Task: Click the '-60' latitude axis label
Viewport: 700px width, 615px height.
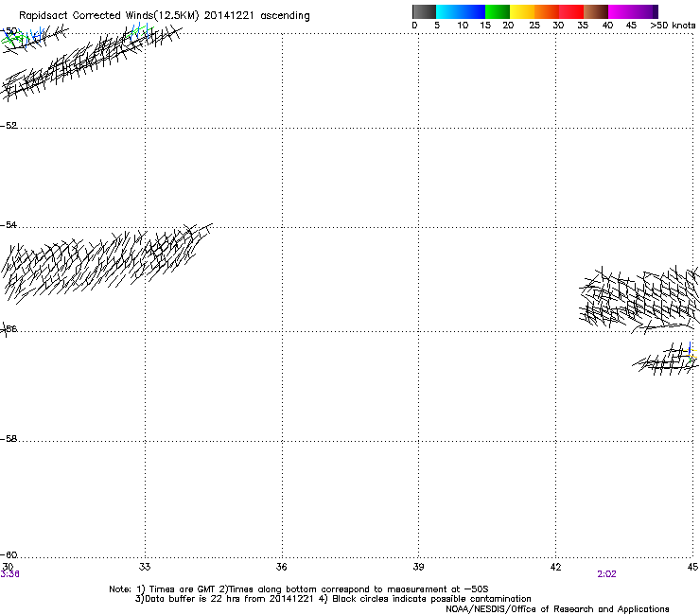Action: pyautogui.click(x=9, y=554)
